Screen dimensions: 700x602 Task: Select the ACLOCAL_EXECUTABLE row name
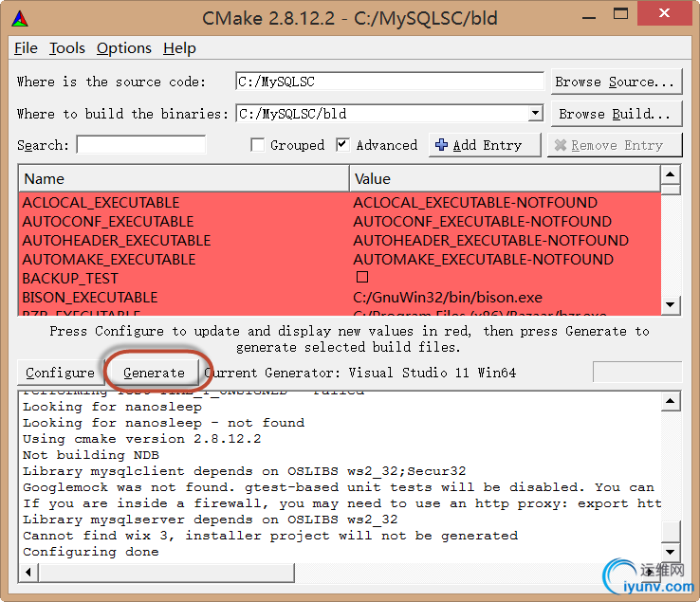click(x=101, y=203)
